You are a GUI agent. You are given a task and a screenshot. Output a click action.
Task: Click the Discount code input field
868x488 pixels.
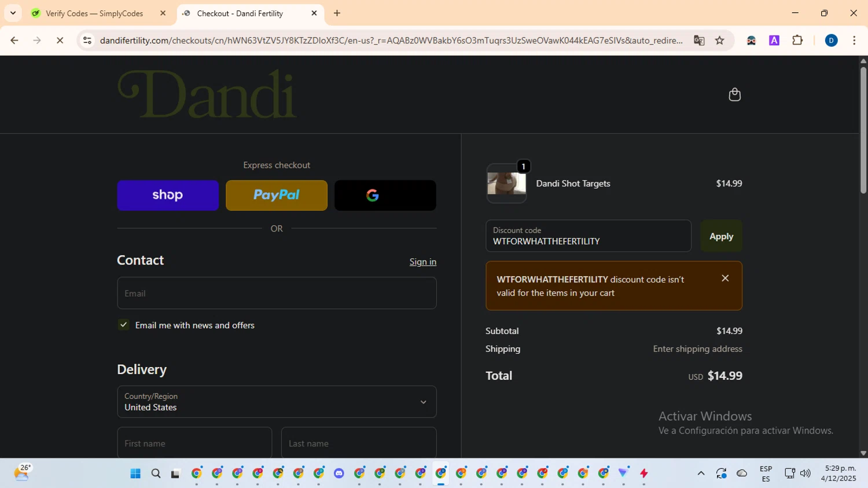(589, 236)
